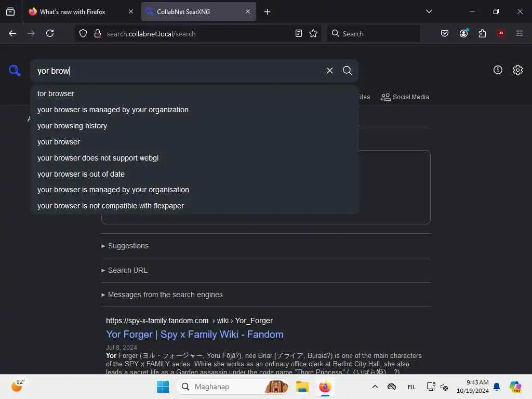Click the Firefox Search box

tap(374, 34)
